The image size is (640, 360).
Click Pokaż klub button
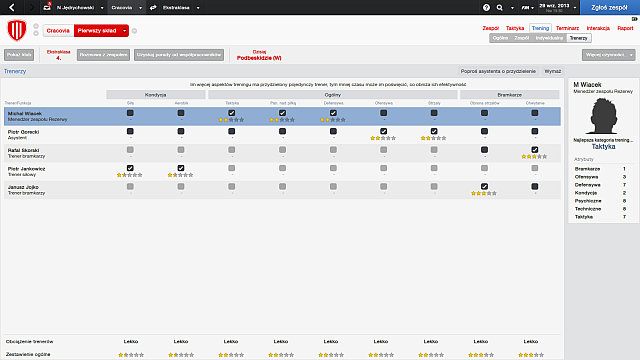tap(19, 55)
